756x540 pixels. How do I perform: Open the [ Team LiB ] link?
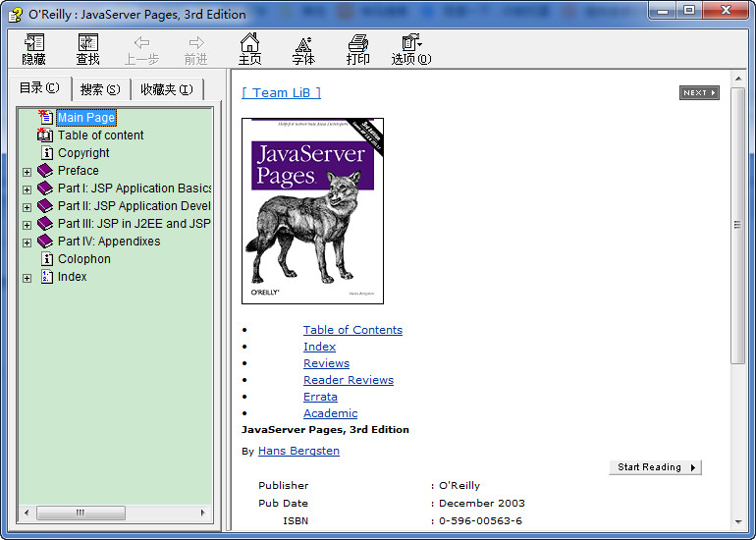281,92
